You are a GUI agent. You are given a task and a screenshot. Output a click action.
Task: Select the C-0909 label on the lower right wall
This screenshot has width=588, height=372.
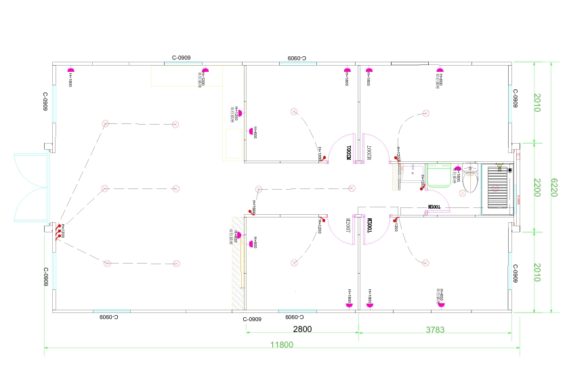516,273
